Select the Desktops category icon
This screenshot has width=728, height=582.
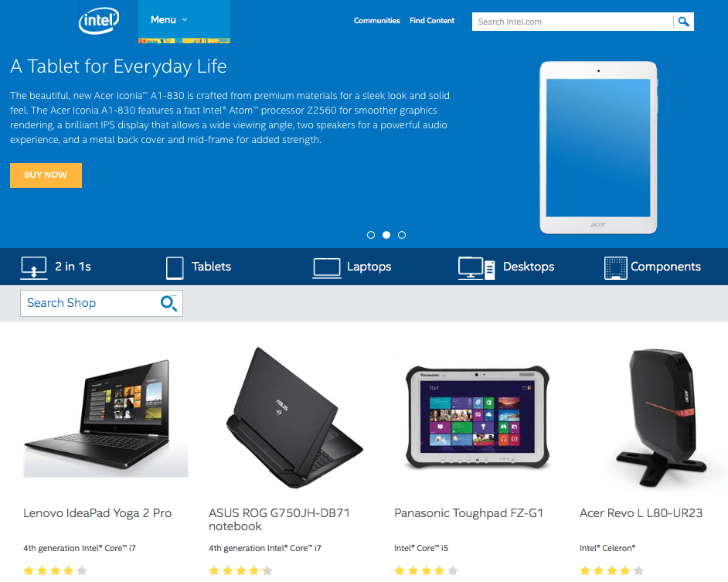476,268
